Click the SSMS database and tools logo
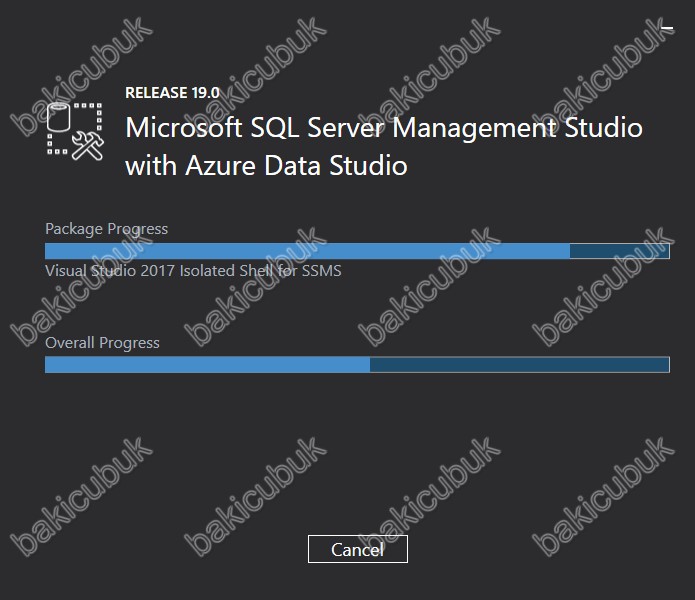Viewport: 695px width, 600px height. 75,131
